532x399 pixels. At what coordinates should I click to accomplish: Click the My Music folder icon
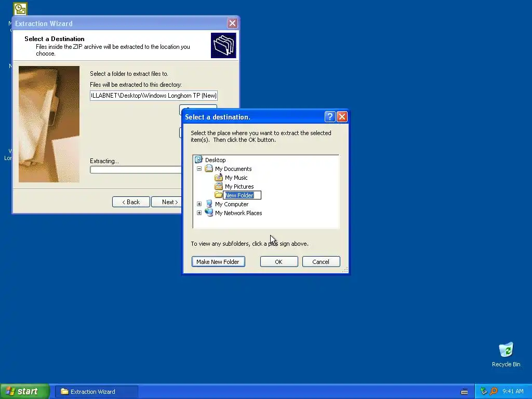219,178
